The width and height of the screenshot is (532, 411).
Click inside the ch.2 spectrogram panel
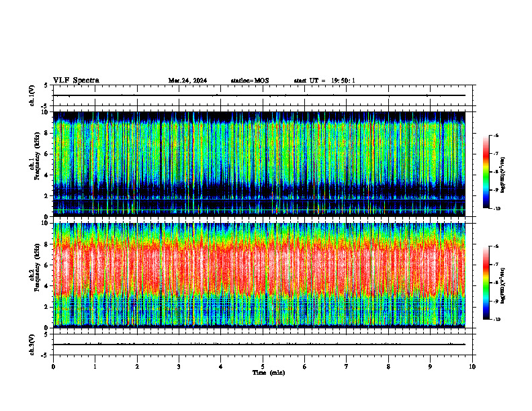(259, 275)
